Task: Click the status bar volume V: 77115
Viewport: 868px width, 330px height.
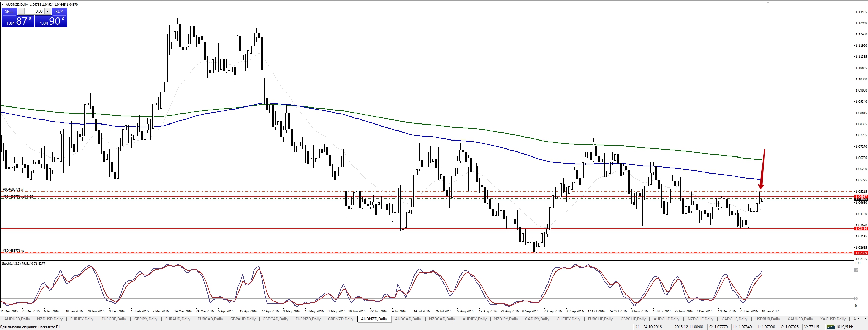Action: (x=812, y=327)
